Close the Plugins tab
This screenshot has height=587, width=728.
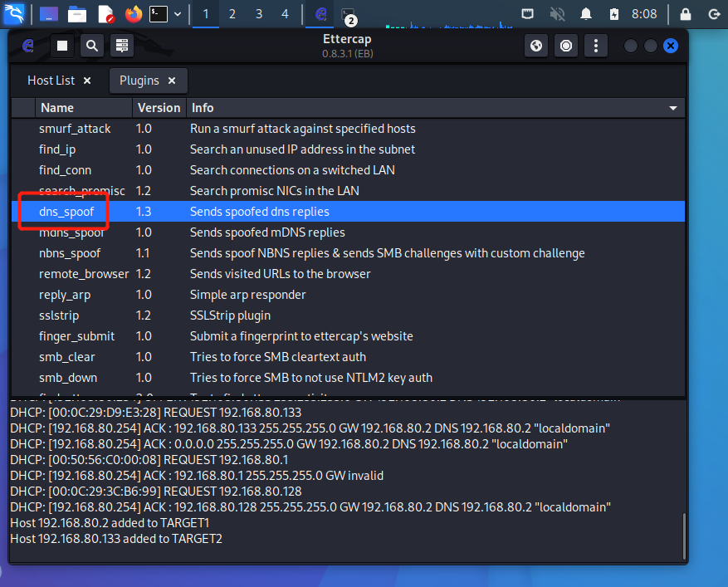[172, 81]
